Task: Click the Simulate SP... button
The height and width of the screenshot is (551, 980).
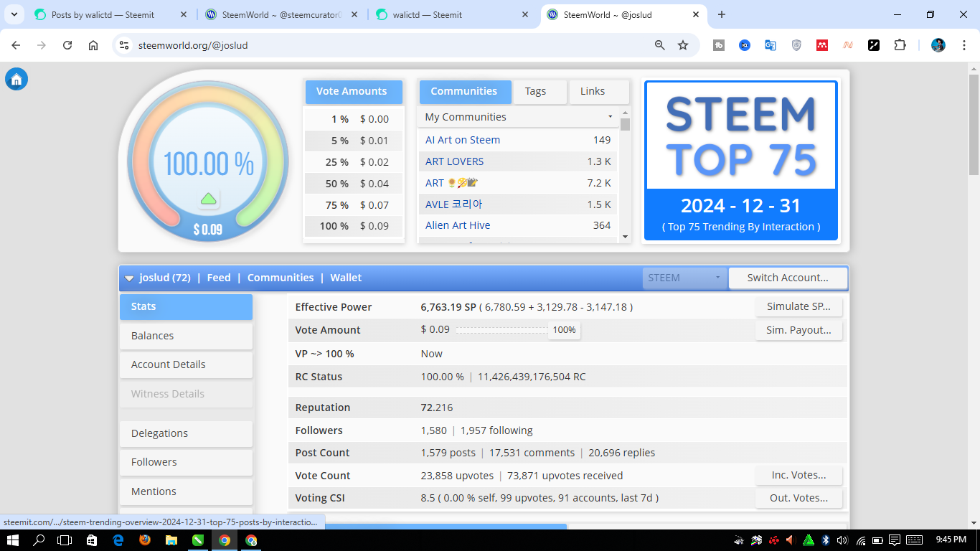Action: point(798,306)
